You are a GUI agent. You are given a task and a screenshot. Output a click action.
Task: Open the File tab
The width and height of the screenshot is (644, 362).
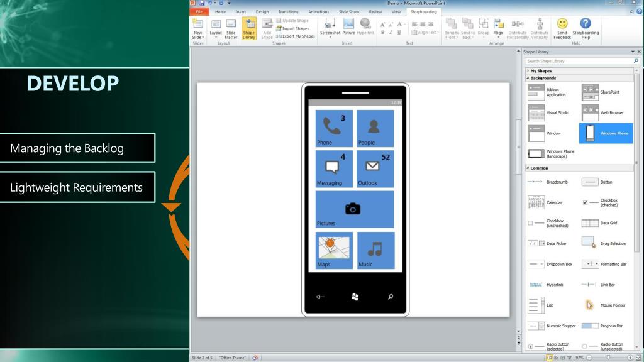coord(199,11)
